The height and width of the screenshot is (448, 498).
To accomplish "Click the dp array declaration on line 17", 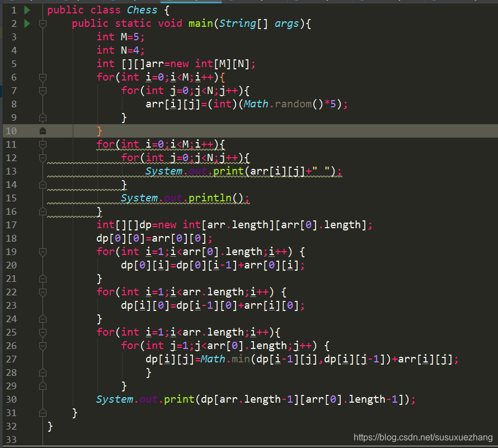I will 234,225.
